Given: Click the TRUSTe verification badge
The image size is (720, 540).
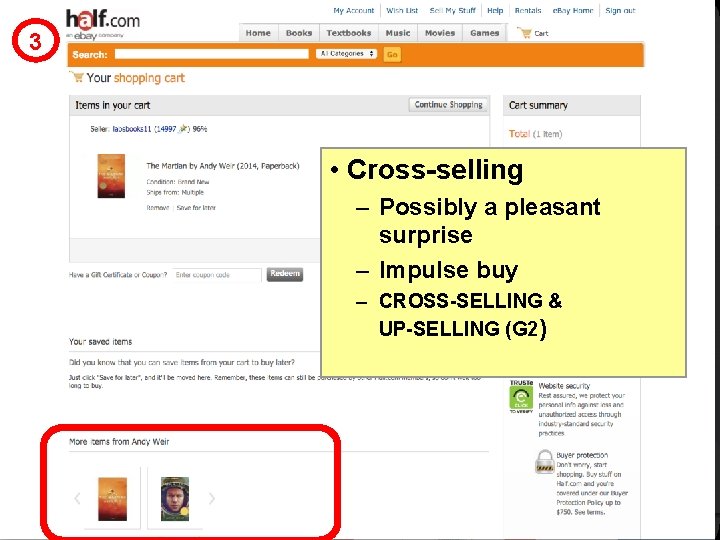Looking at the screenshot, I should coord(521,397).
